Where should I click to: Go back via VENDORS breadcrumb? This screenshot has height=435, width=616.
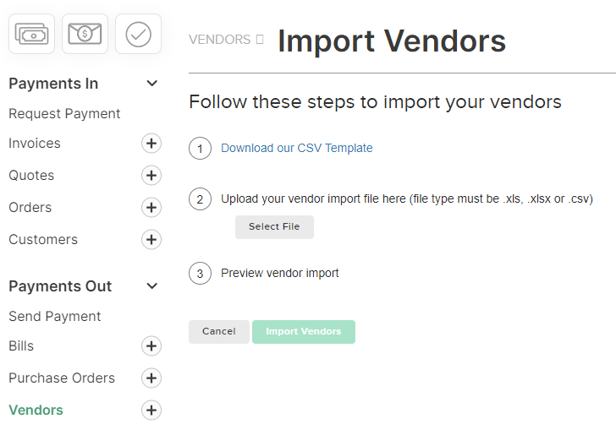tap(220, 40)
